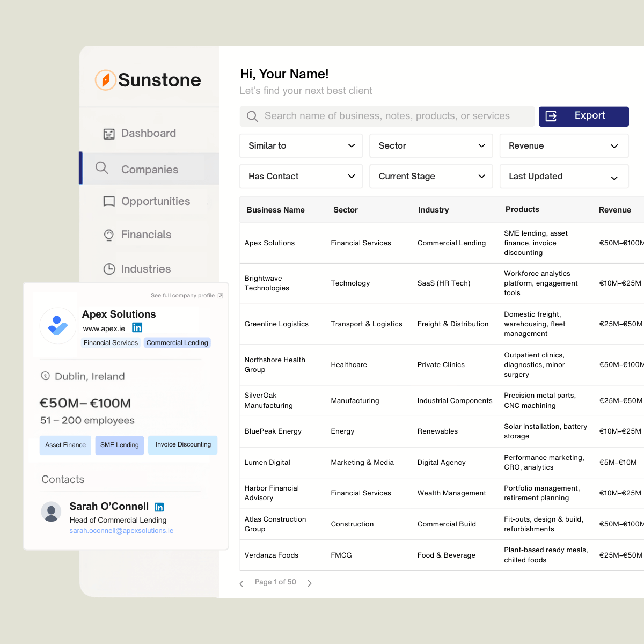644x644 pixels.
Task: Open the Current Stage dropdown
Action: 431,176
